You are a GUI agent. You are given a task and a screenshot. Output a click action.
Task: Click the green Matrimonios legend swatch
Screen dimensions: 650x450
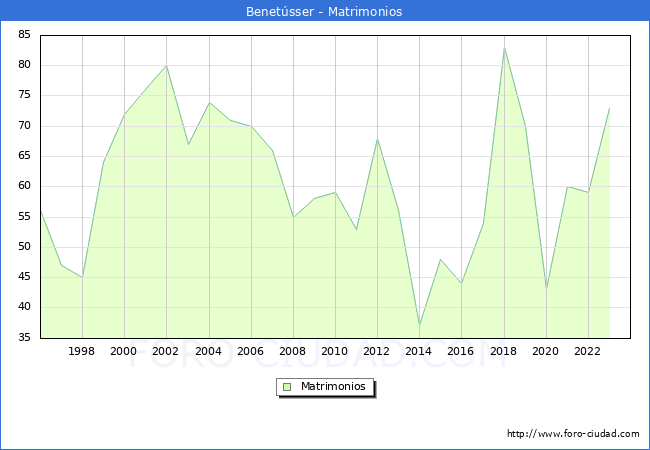(287, 387)
